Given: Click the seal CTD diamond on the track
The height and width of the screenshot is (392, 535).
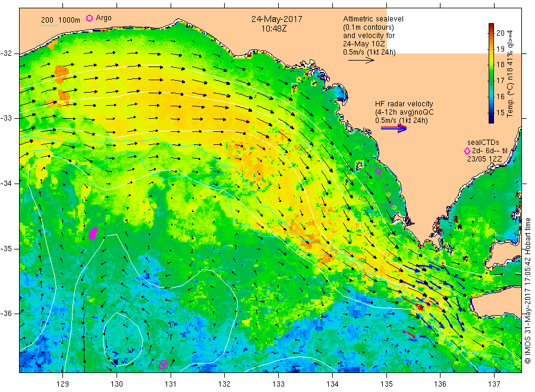Looking at the screenshot, I should tap(377, 171).
